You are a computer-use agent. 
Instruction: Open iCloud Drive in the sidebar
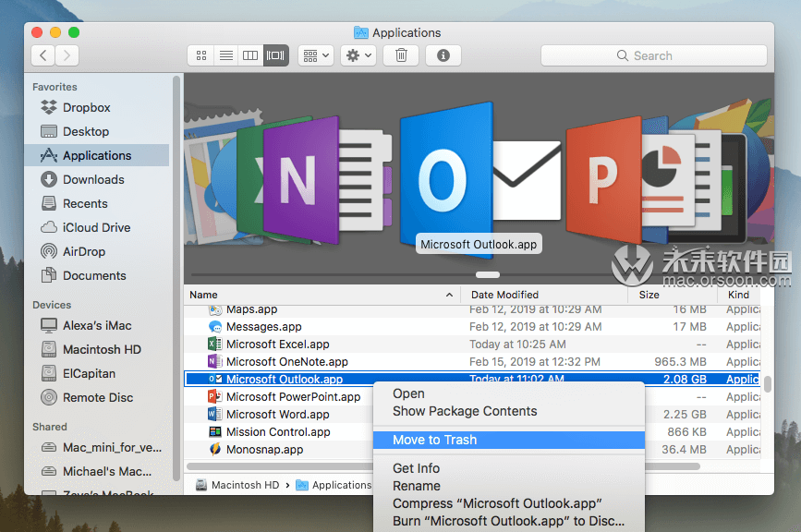97,227
